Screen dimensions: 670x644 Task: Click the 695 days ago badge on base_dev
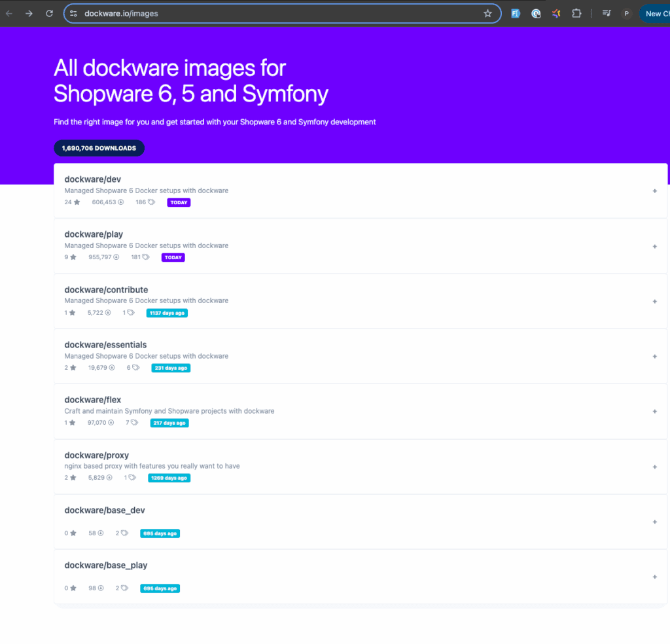tap(160, 534)
